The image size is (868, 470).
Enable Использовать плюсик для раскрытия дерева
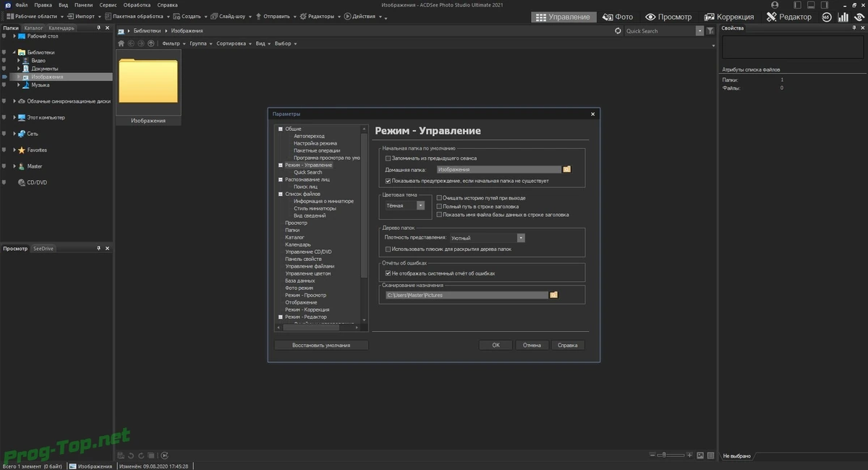point(388,249)
